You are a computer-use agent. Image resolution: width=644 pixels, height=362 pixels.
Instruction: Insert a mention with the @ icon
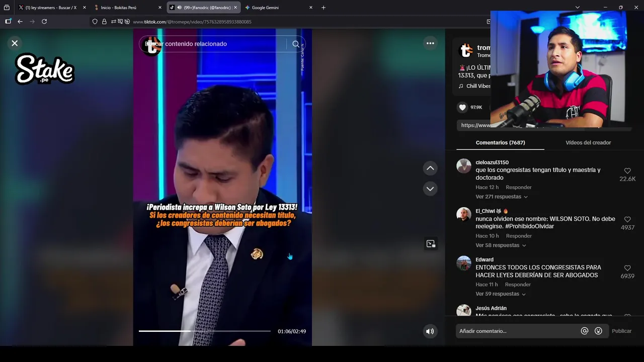click(585, 331)
